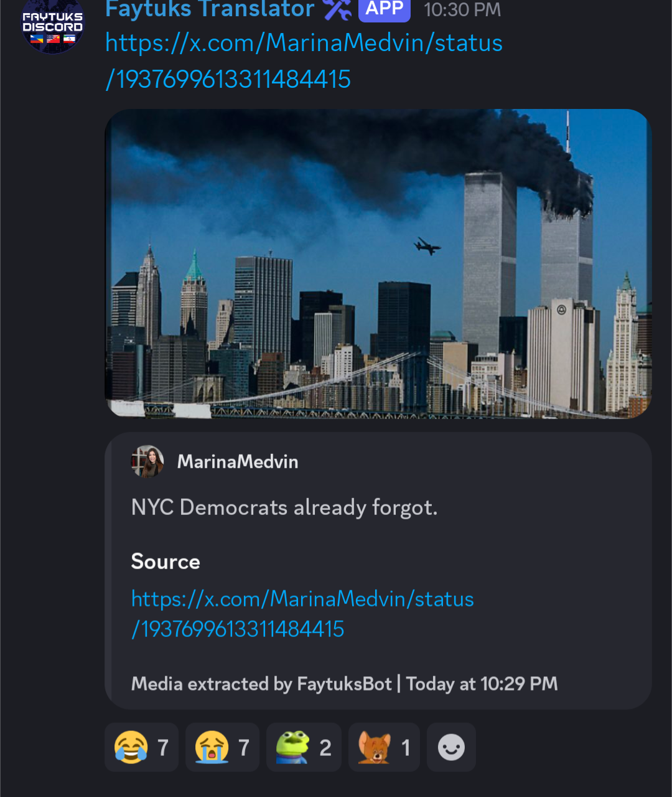Tap the 10:30 PM message timestamp
The height and width of the screenshot is (797, 672).
tap(462, 10)
